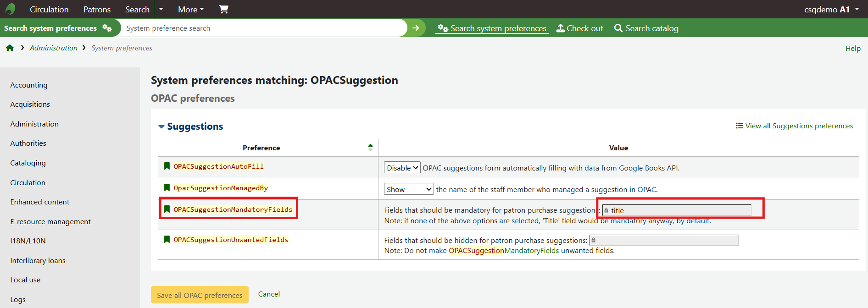Click the Koha leaf logo icon
Image resolution: width=868 pixels, height=308 pixels.
[x=10, y=9]
